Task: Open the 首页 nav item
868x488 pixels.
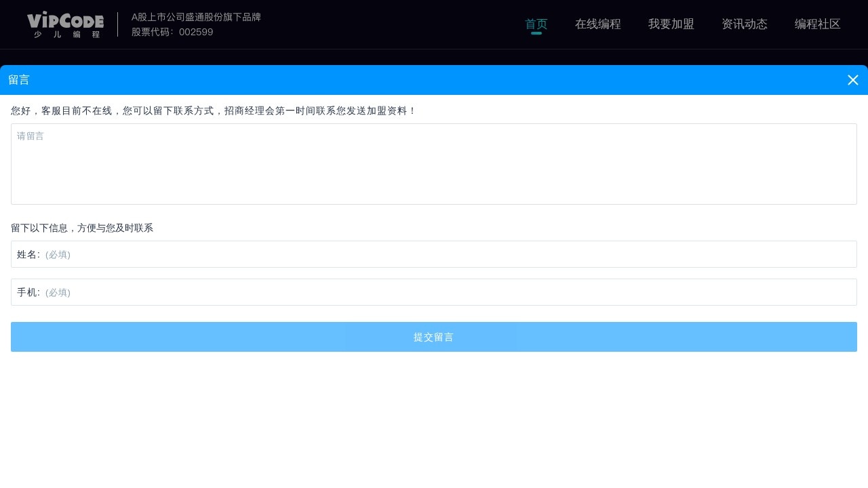Action: tap(536, 24)
